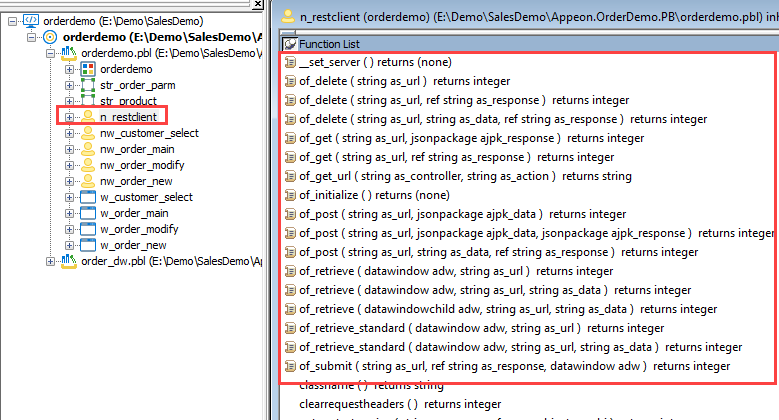Screen dimensions: 779x420
Task: Expand the w_order_new window node
Action: point(70,245)
